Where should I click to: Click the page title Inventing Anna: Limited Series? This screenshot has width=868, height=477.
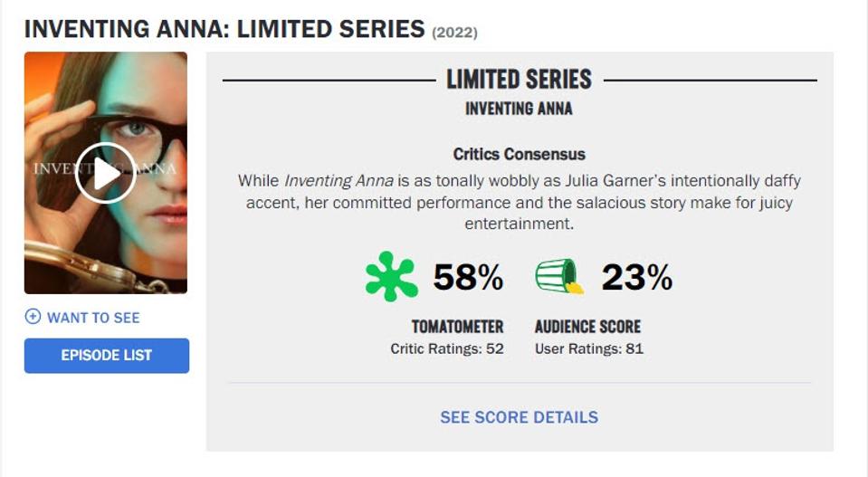(224, 29)
